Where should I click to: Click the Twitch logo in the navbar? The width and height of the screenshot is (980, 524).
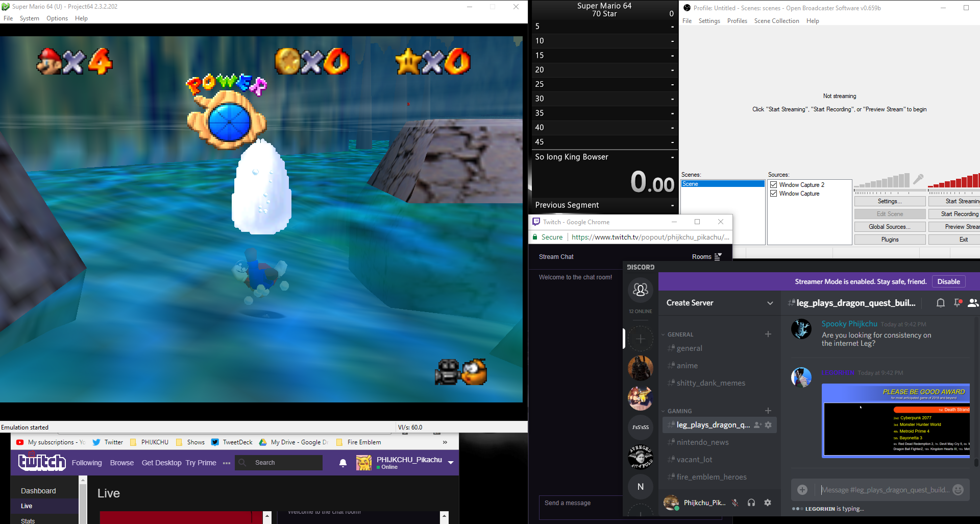42,462
